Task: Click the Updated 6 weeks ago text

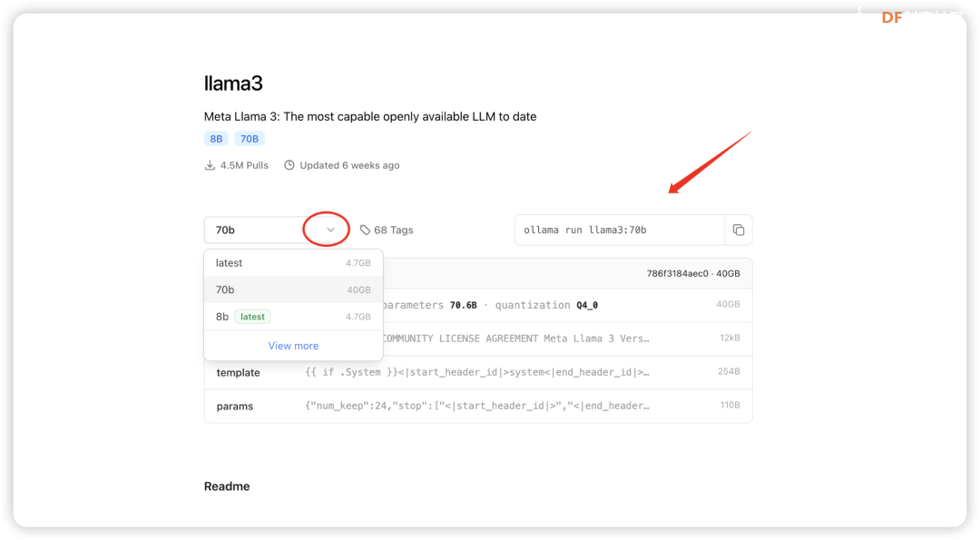Action: [349, 165]
